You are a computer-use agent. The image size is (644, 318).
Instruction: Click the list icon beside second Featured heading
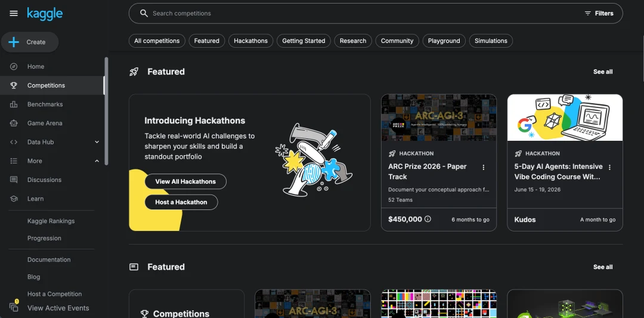coord(134,267)
